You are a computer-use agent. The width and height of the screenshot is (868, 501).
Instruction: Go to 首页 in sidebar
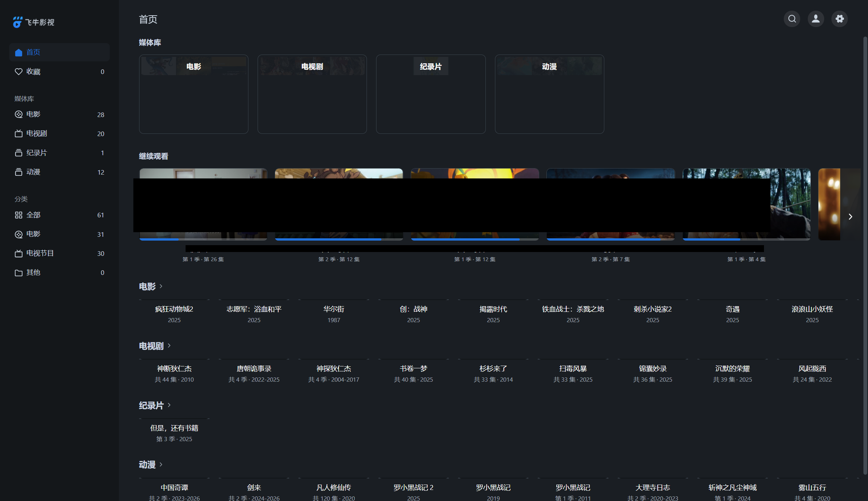pos(33,52)
